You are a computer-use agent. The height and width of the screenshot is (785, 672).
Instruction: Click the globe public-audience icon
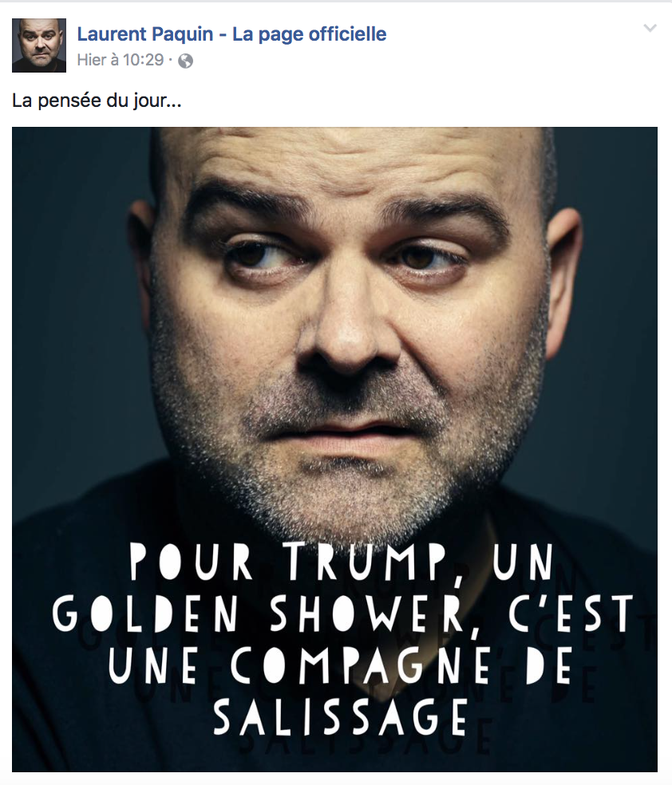click(186, 61)
